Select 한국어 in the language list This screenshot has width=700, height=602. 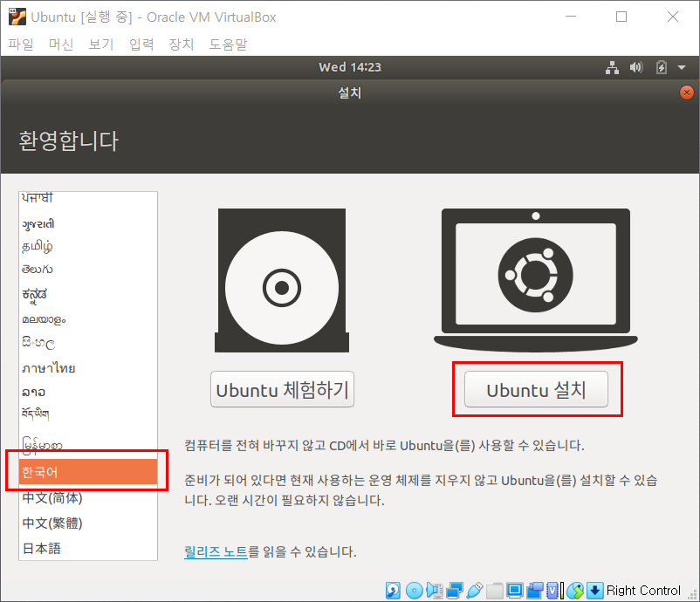(x=88, y=472)
